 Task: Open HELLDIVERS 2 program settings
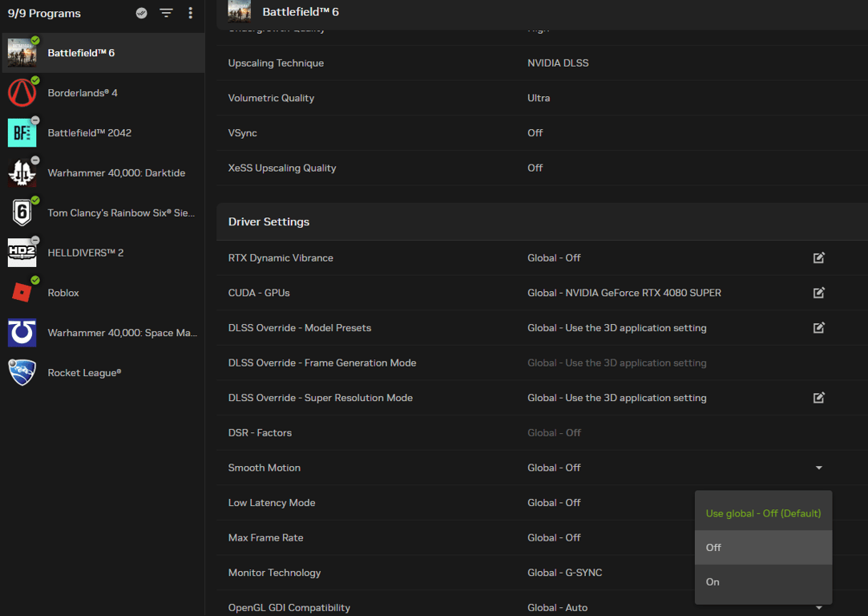tap(85, 253)
